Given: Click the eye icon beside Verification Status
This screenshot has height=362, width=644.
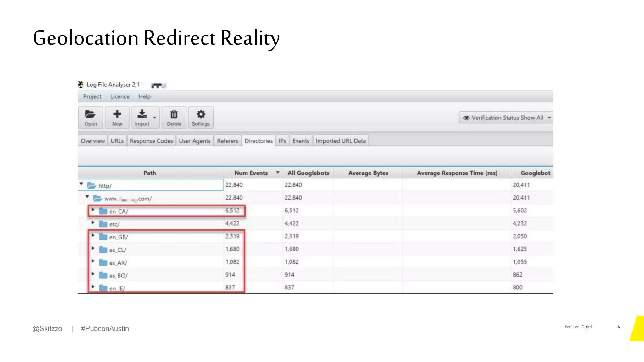Looking at the screenshot, I should [x=466, y=118].
